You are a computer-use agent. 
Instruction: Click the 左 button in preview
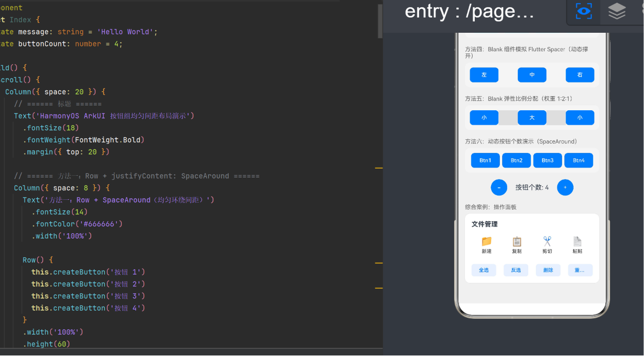(x=484, y=75)
